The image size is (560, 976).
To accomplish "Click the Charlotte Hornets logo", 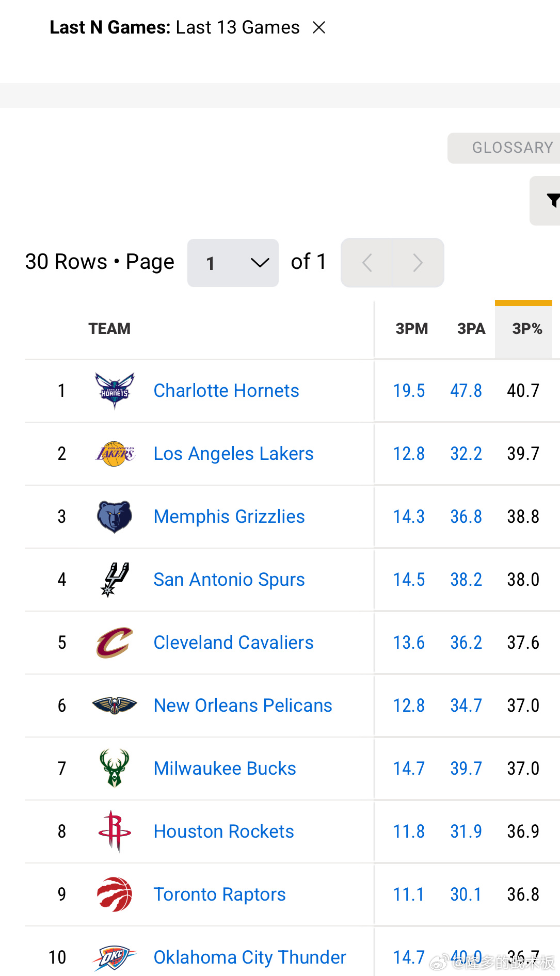I will point(115,391).
